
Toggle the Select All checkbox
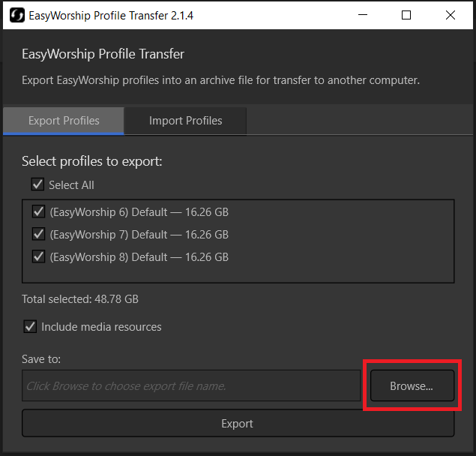(x=37, y=184)
